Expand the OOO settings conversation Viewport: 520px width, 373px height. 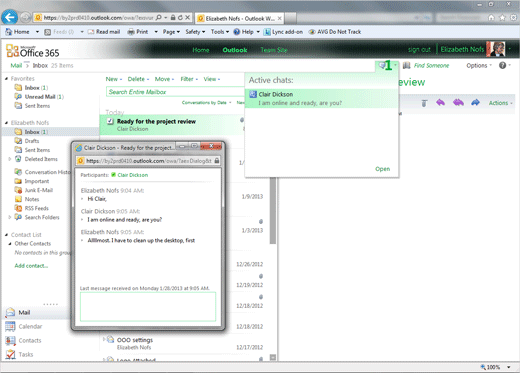click(104, 339)
